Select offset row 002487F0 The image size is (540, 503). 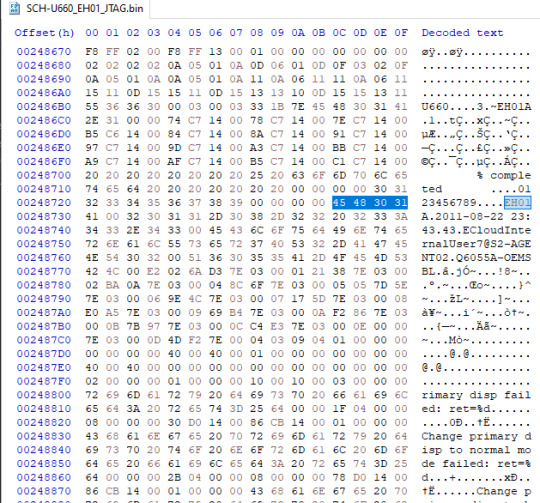pyautogui.click(x=44, y=381)
